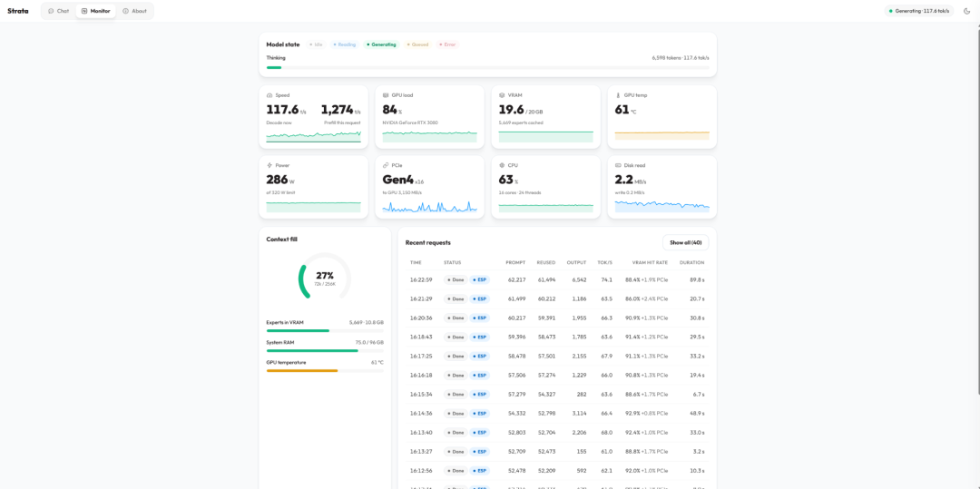This screenshot has height=489, width=980.
Task: Click prompt value 59,396
Action: coord(517,337)
